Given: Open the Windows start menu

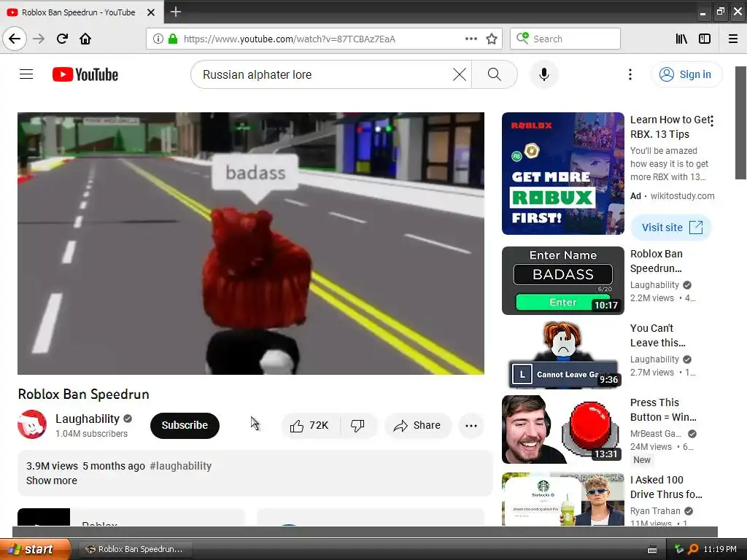Looking at the screenshot, I should (35, 549).
